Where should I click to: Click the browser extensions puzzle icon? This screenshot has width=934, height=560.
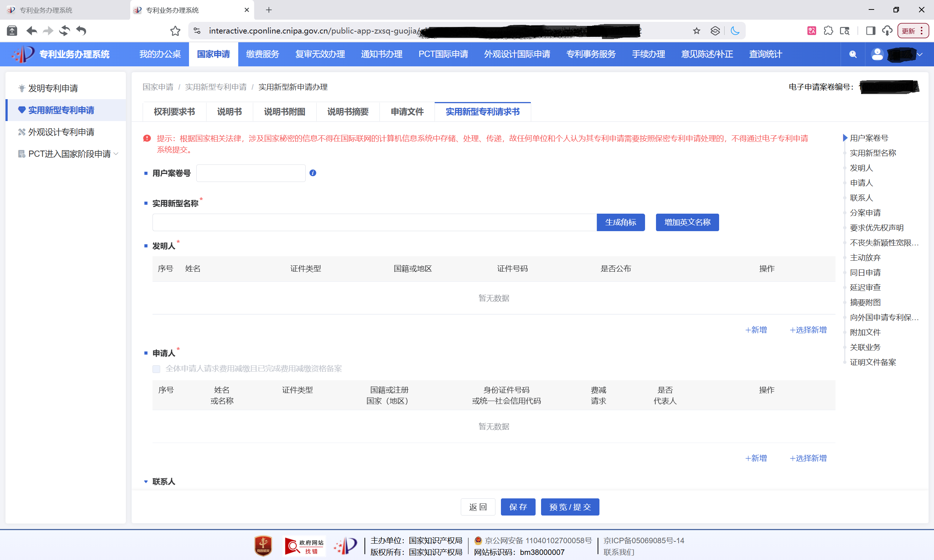[x=828, y=31]
